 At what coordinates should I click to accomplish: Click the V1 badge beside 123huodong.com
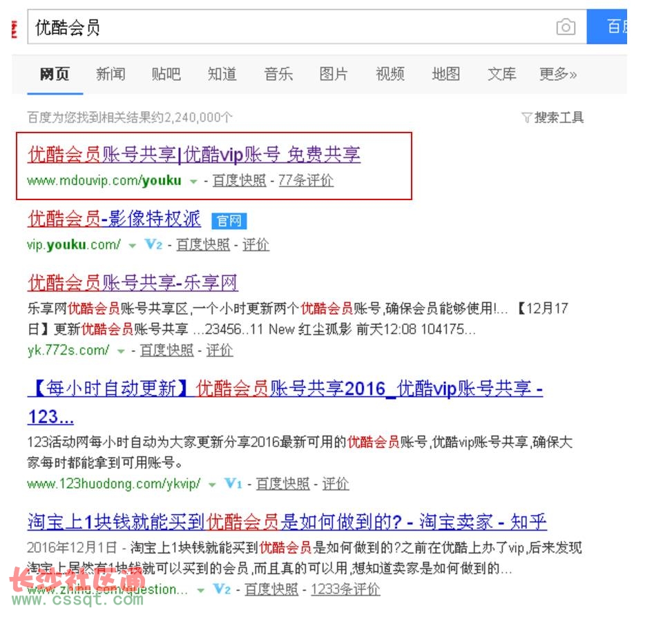(233, 483)
